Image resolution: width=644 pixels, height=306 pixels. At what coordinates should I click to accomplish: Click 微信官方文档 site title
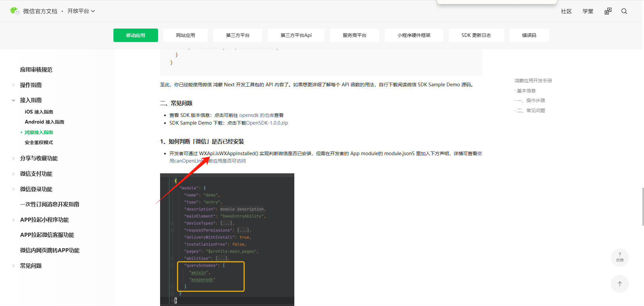pos(40,11)
